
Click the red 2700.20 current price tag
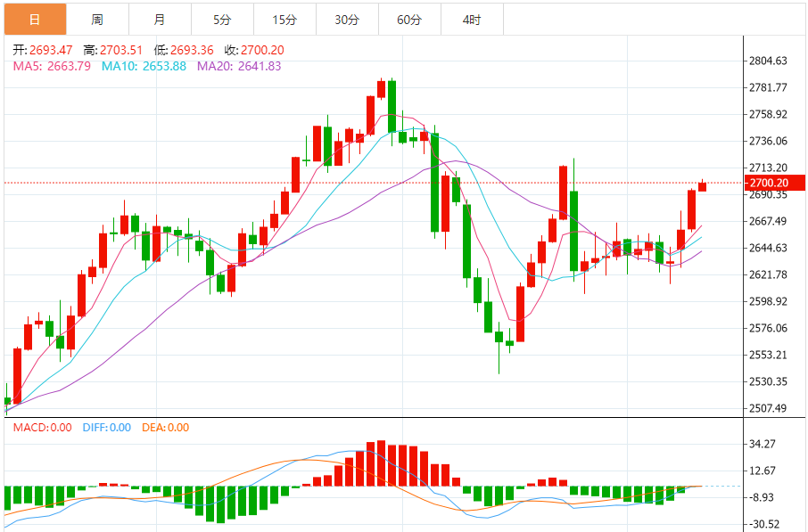pyautogui.click(x=774, y=183)
